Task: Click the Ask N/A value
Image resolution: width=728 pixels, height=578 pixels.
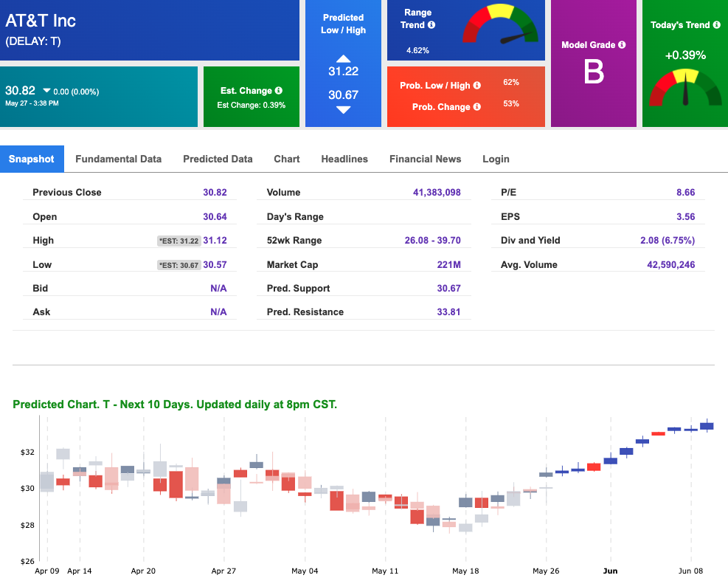Action: click(x=218, y=312)
